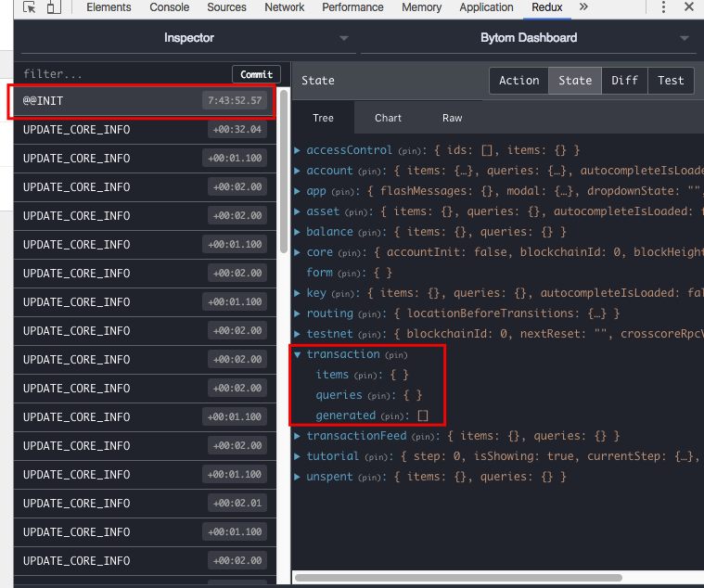The width and height of the screenshot is (704, 588).
Task: Click the Commit button
Action: 256,74
